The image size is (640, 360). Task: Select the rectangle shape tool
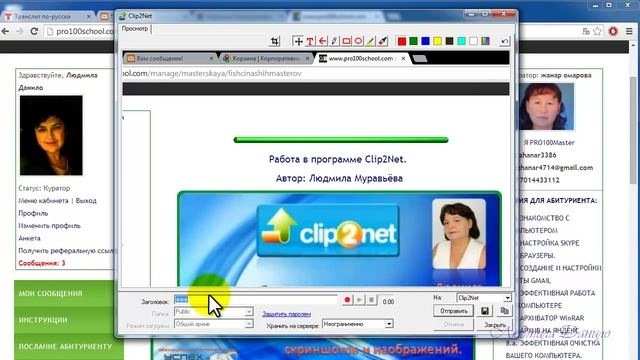(346, 41)
